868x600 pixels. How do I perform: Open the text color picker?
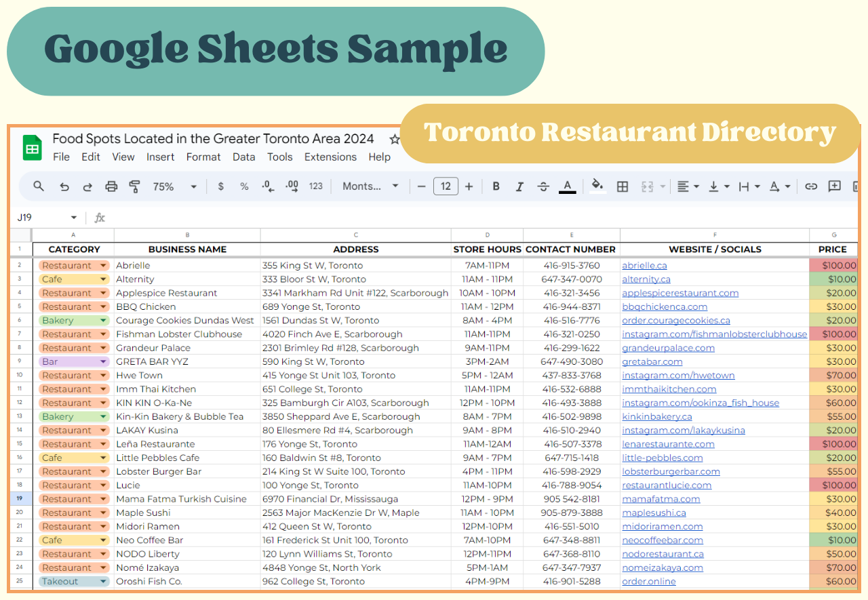[x=568, y=186]
